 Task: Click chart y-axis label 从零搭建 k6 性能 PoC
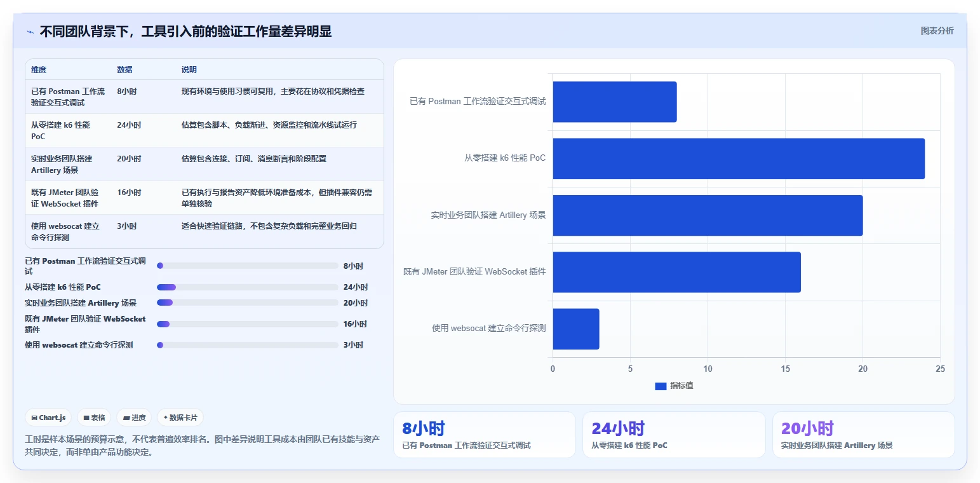click(x=505, y=158)
